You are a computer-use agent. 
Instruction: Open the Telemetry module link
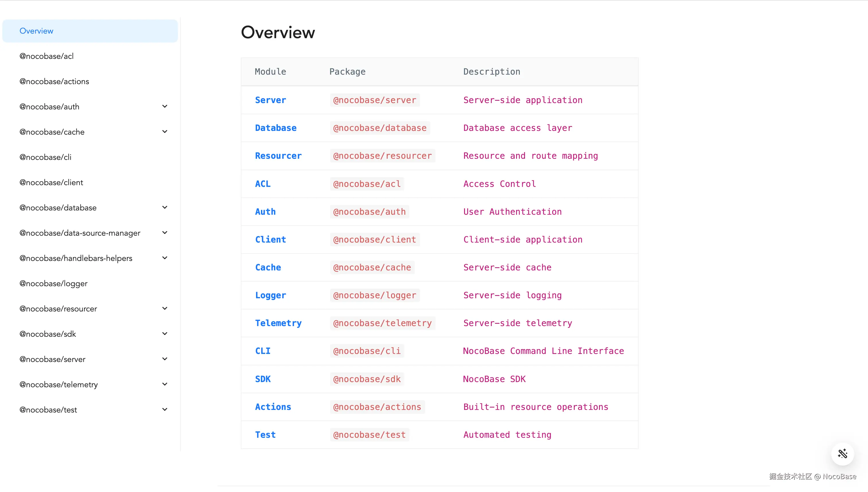coord(278,323)
